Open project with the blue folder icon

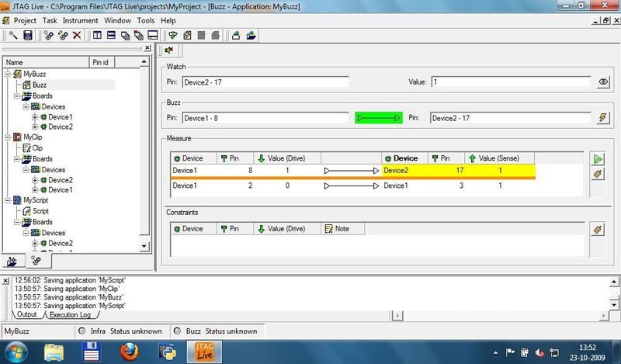coord(251,36)
